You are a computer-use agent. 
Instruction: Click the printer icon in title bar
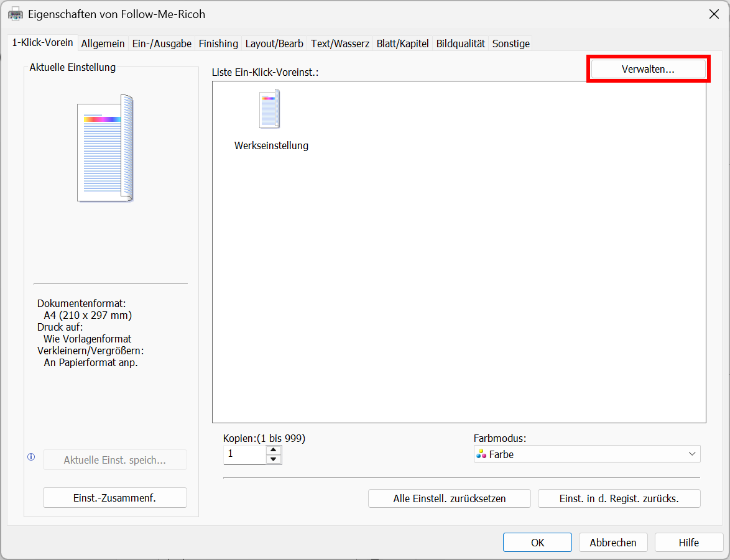(15, 14)
